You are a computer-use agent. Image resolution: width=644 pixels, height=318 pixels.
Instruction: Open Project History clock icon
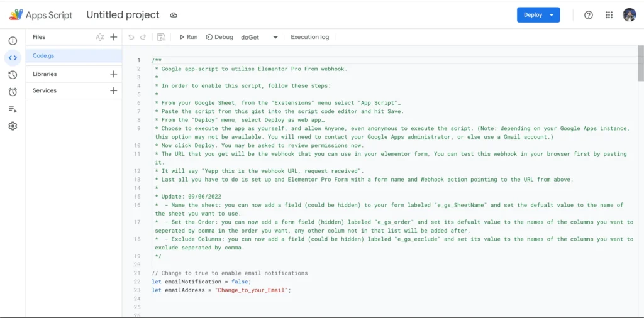coord(13,75)
